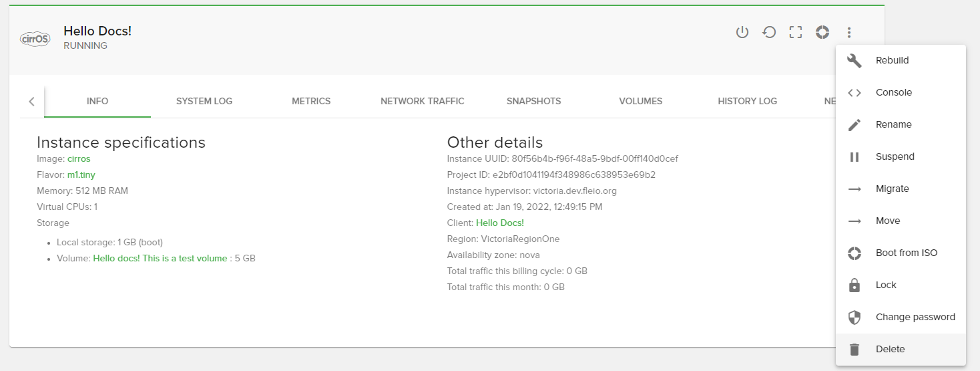Open the Hello docs test volume link

160,258
